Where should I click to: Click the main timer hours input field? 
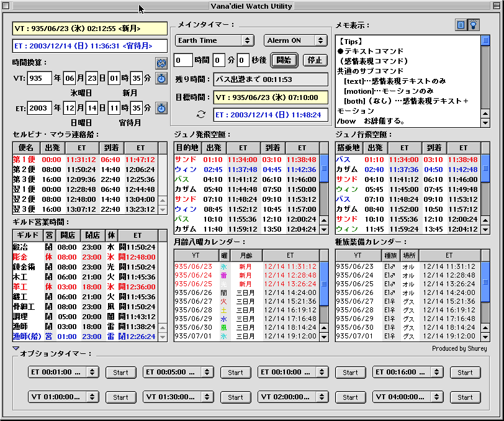click(x=183, y=60)
